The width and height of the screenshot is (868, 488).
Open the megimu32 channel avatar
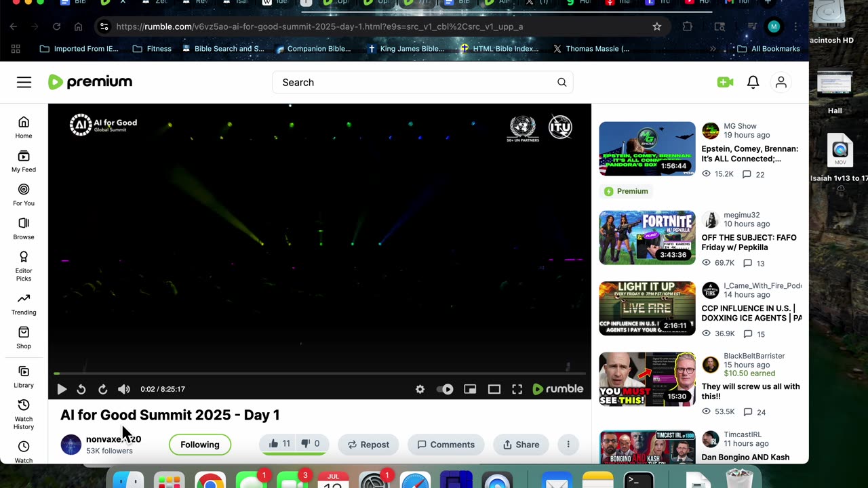tap(710, 220)
